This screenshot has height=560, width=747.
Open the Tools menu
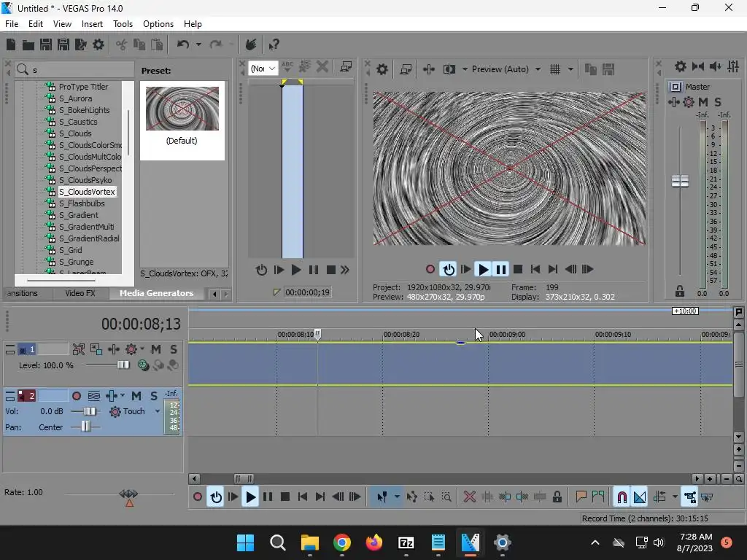(x=123, y=24)
